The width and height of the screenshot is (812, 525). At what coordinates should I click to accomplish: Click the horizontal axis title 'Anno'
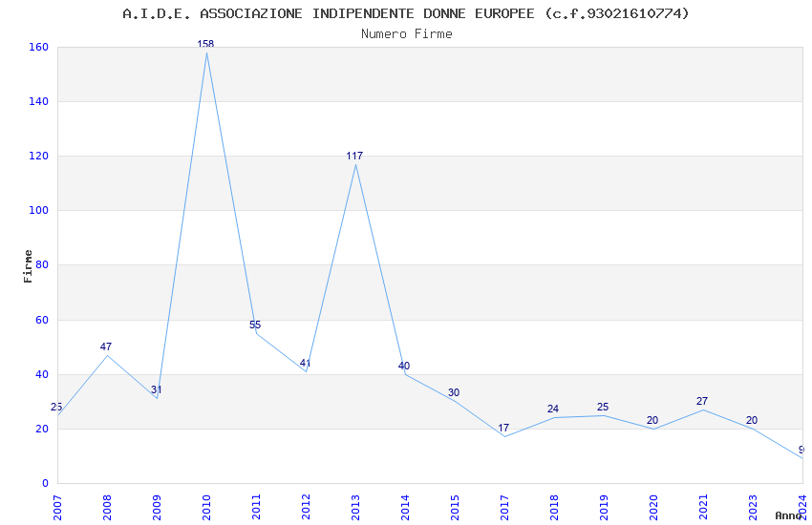point(788,515)
